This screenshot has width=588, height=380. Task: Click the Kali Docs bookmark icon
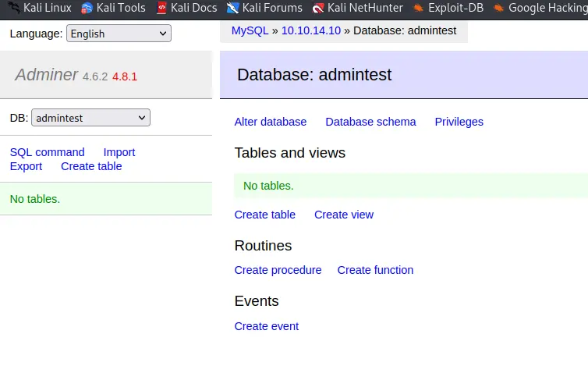[161, 8]
